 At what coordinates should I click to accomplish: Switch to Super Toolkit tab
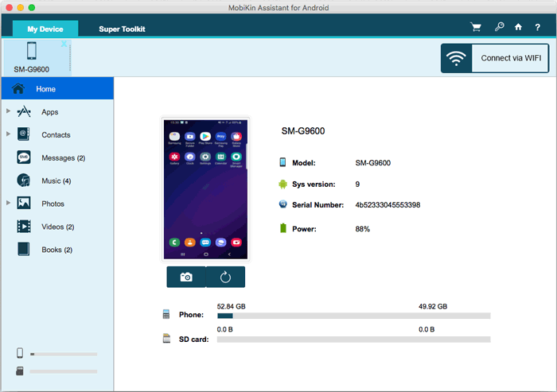click(x=122, y=29)
